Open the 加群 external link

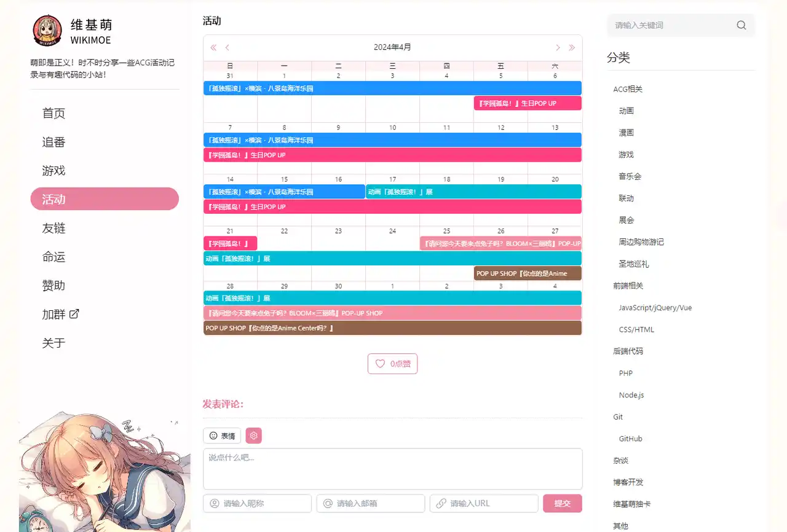tap(60, 314)
